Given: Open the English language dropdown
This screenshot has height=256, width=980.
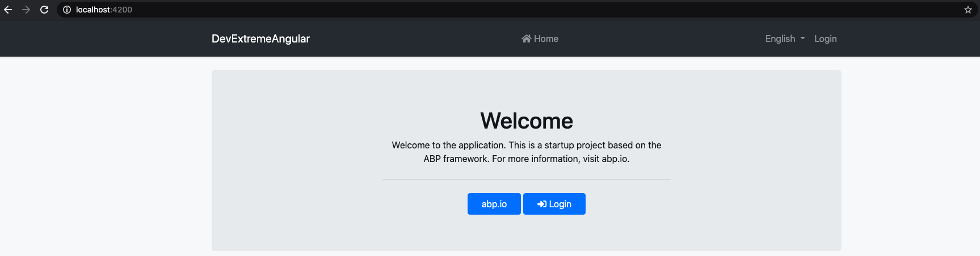Looking at the screenshot, I should click(x=784, y=39).
